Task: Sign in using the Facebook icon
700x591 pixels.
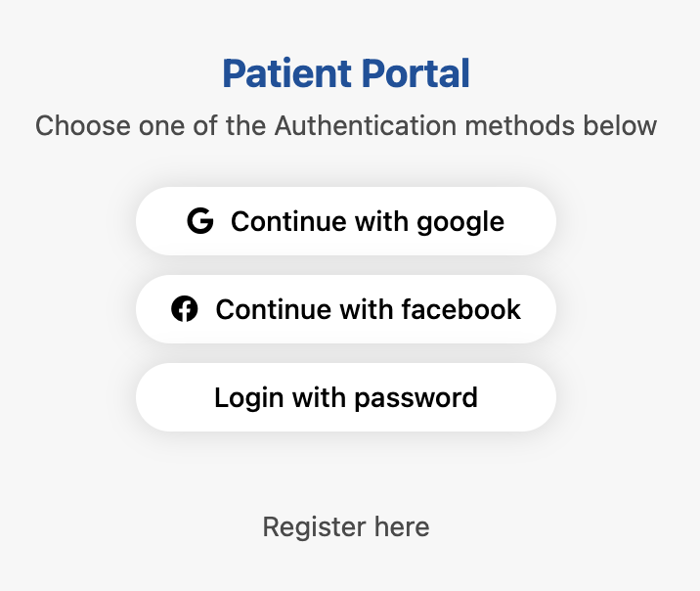Action: click(185, 309)
